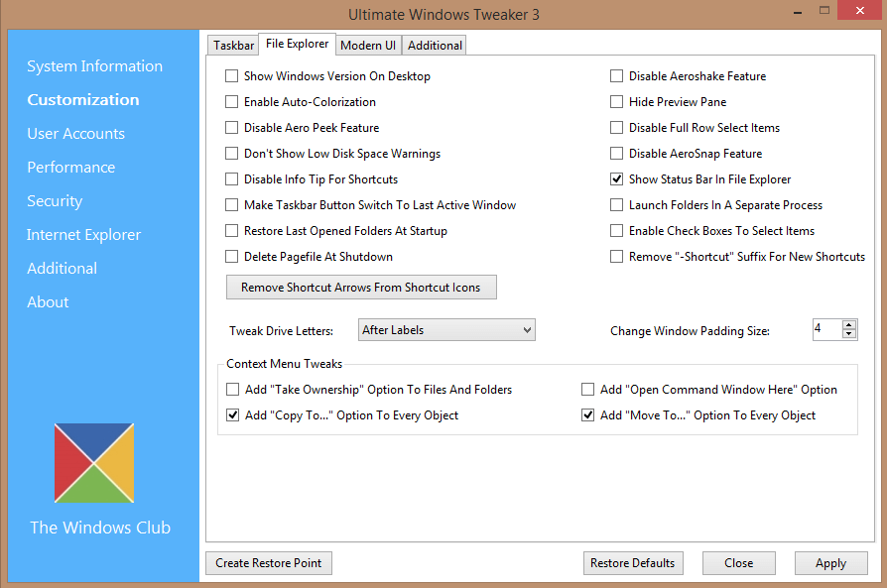Viewport: 887px width, 588px height.
Task: Click Restore Defaults button
Action: point(633,563)
